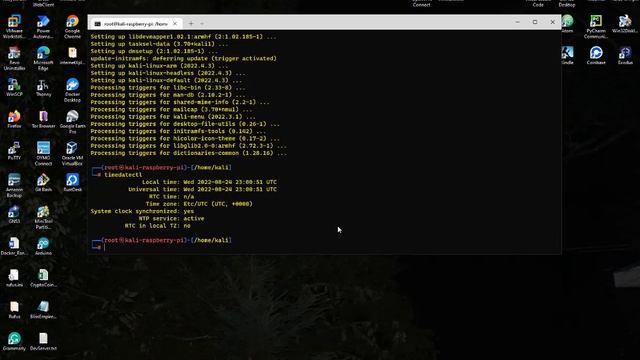Click the 'RTC in local TZ: no' line

[158, 226]
